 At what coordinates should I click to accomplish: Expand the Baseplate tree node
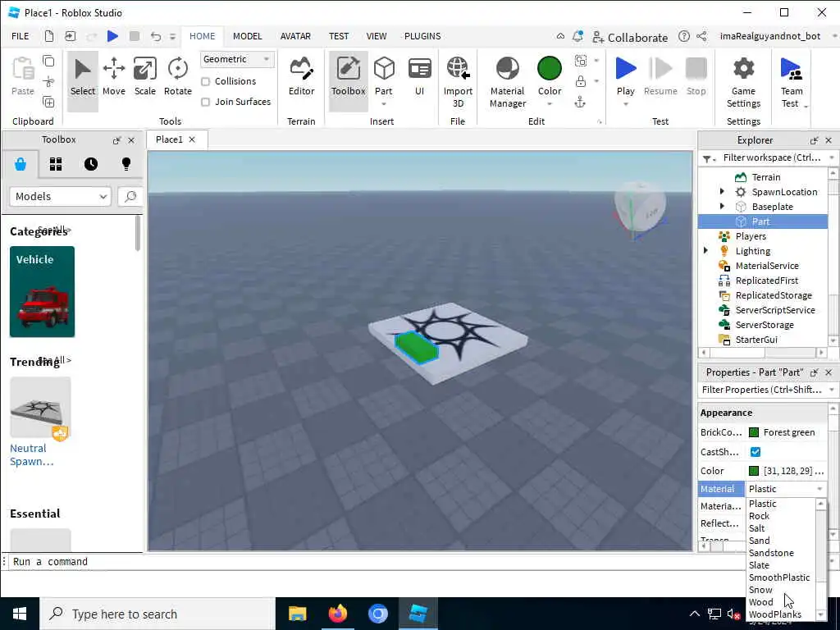722,206
